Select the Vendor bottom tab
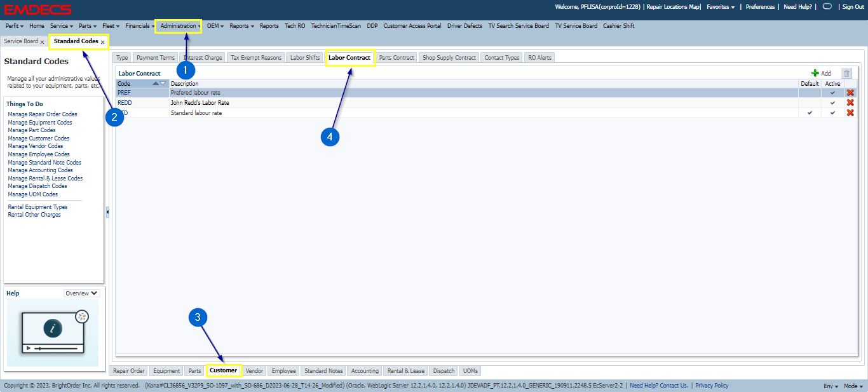This screenshot has height=392, width=868. pyautogui.click(x=254, y=371)
